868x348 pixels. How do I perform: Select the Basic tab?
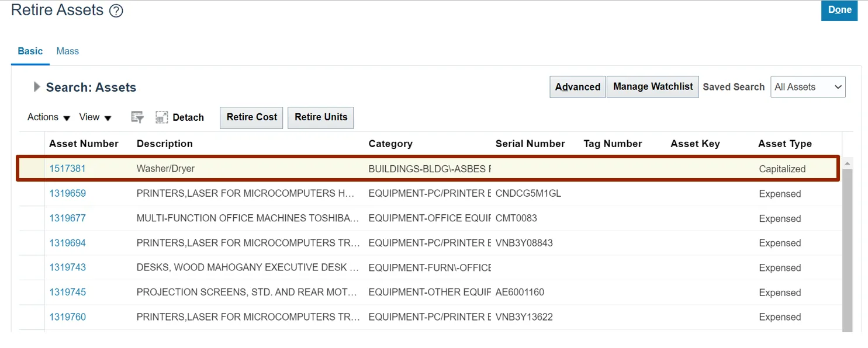(x=30, y=51)
